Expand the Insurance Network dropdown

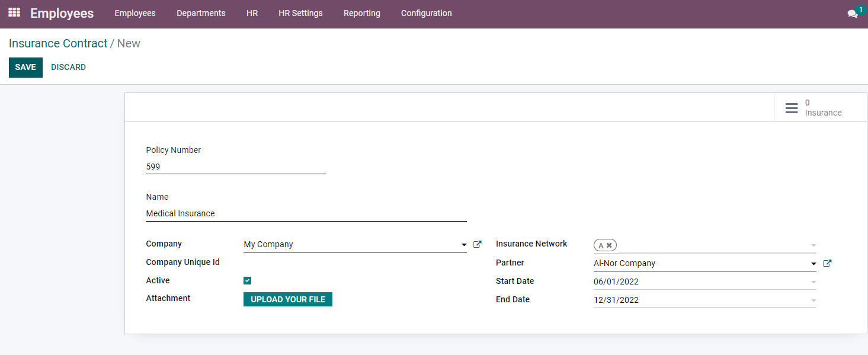coord(813,245)
